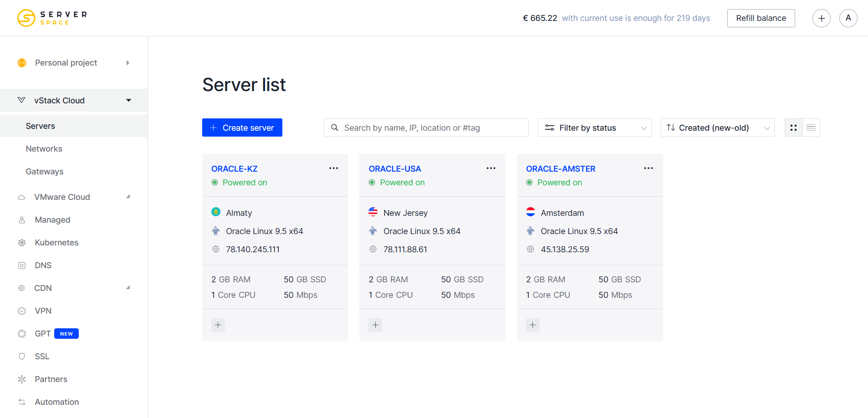Screen dimensions: 868x418
Task: Click the Almaty location text
Action: point(239,213)
